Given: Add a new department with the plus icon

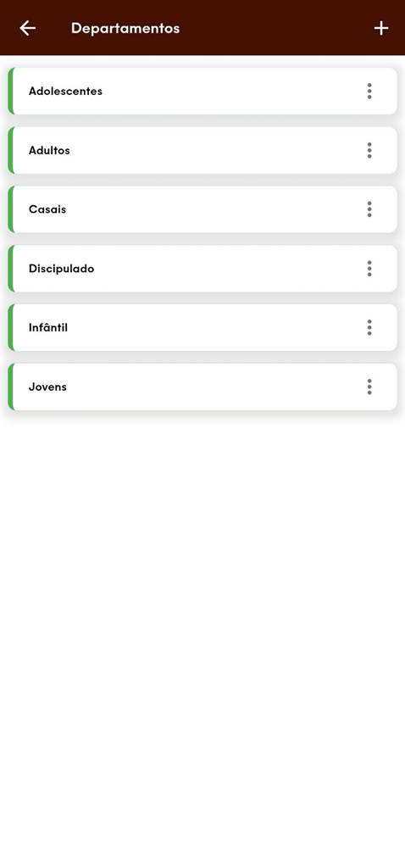Looking at the screenshot, I should 381,28.
